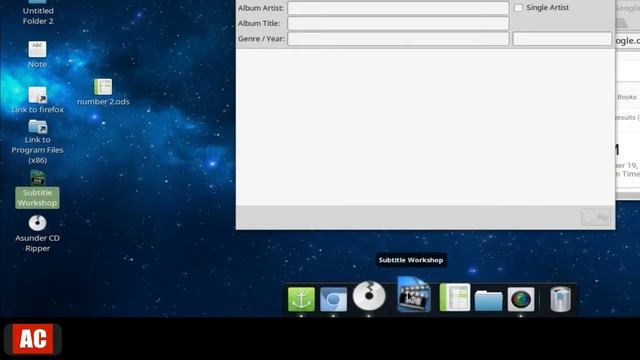Click the Album Title text field
This screenshot has width=640, height=360.
(398, 23)
